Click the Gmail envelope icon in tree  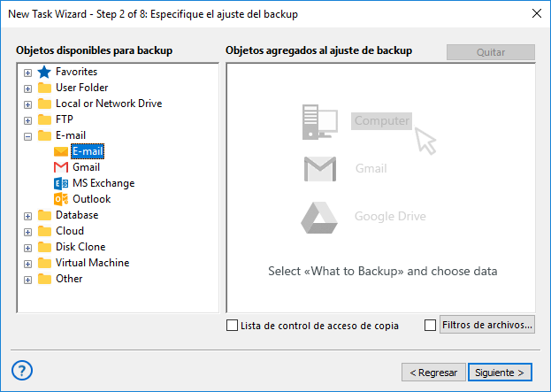[61, 167]
